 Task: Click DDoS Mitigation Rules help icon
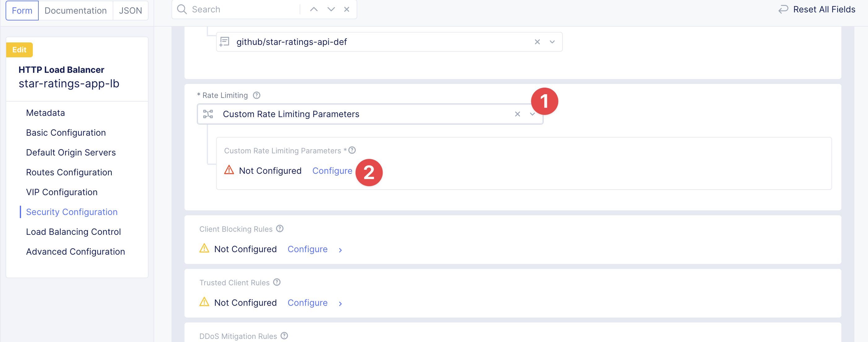284,336
